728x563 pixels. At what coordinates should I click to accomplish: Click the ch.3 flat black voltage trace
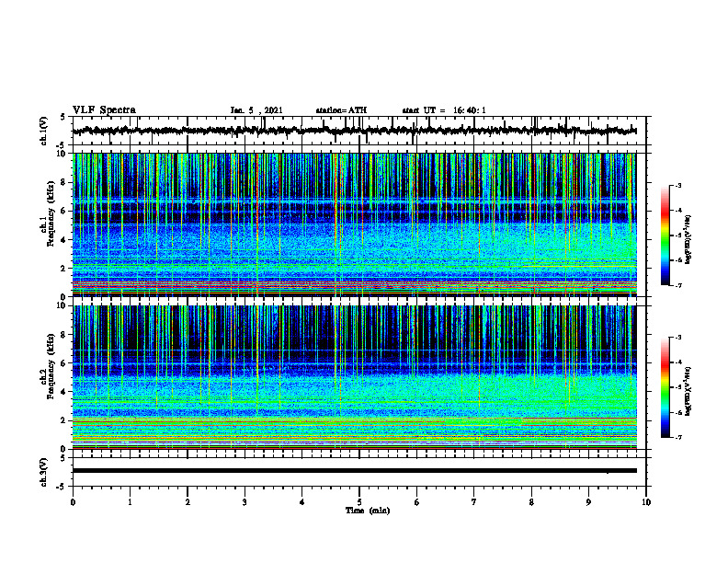pos(354,471)
